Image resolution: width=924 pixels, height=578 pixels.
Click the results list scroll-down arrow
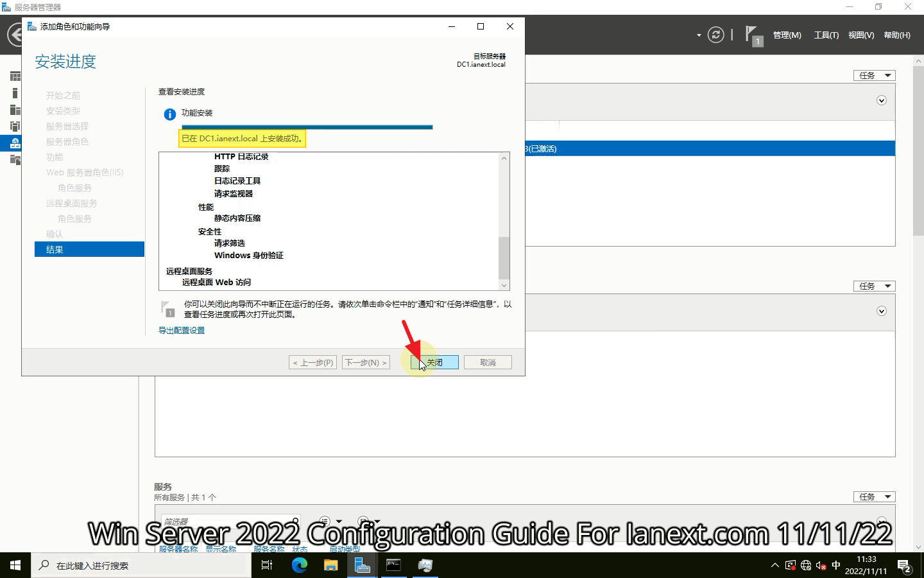tap(504, 285)
